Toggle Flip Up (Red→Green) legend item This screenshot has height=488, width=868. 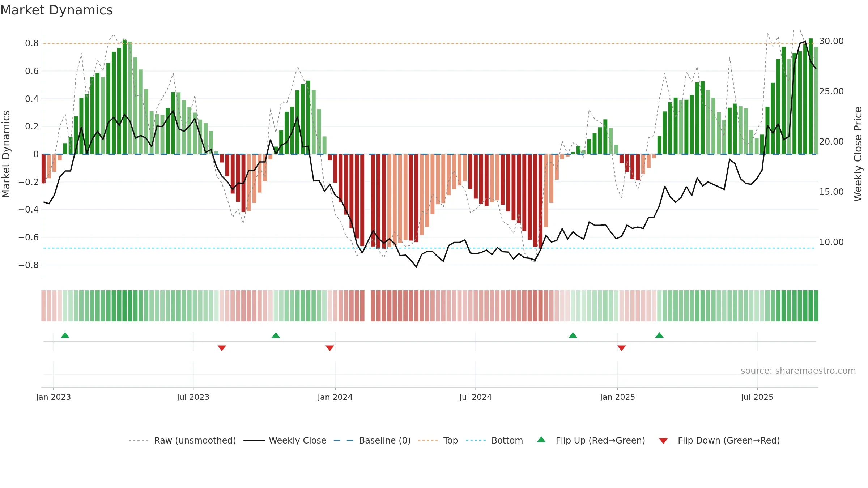click(x=591, y=440)
